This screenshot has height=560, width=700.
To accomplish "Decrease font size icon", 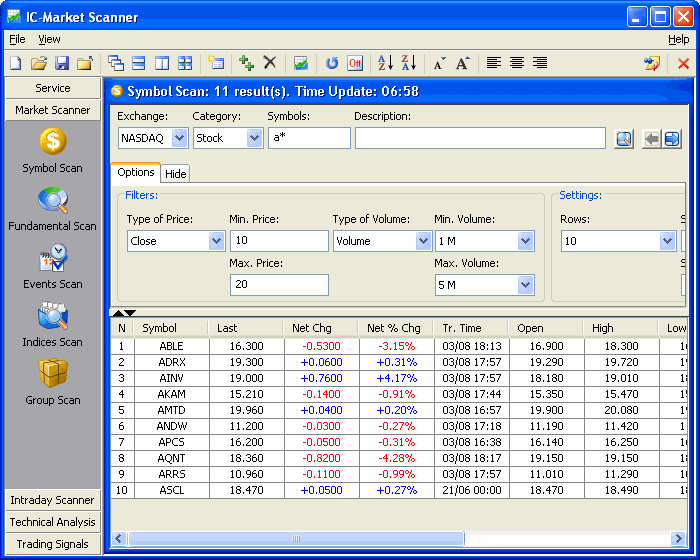I will point(440,64).
